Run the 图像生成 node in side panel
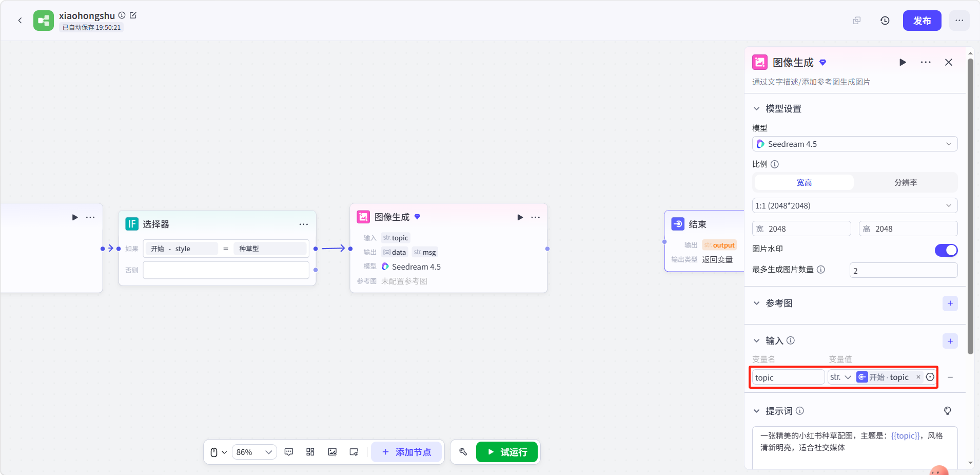 pos(903,62)
